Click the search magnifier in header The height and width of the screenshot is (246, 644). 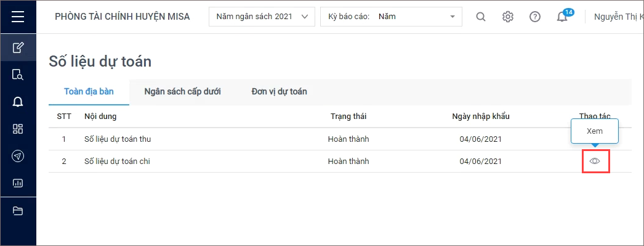pyautogui.click(x=480, y=17)
